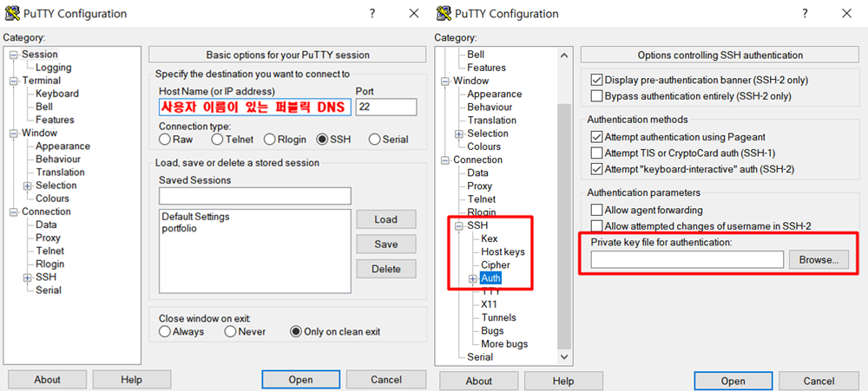Expand the Selection node in right window
Viewport: 868px width, 391px height.
(x=459, y=134)
